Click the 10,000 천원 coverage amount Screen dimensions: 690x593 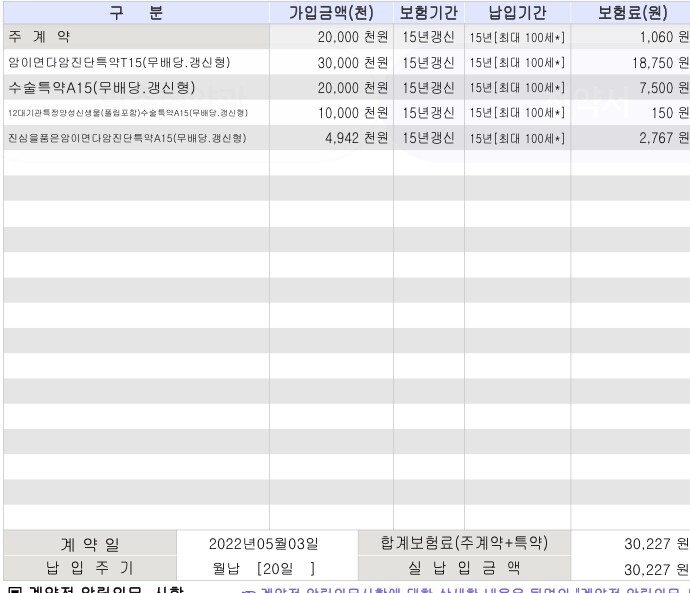point(353,113)
